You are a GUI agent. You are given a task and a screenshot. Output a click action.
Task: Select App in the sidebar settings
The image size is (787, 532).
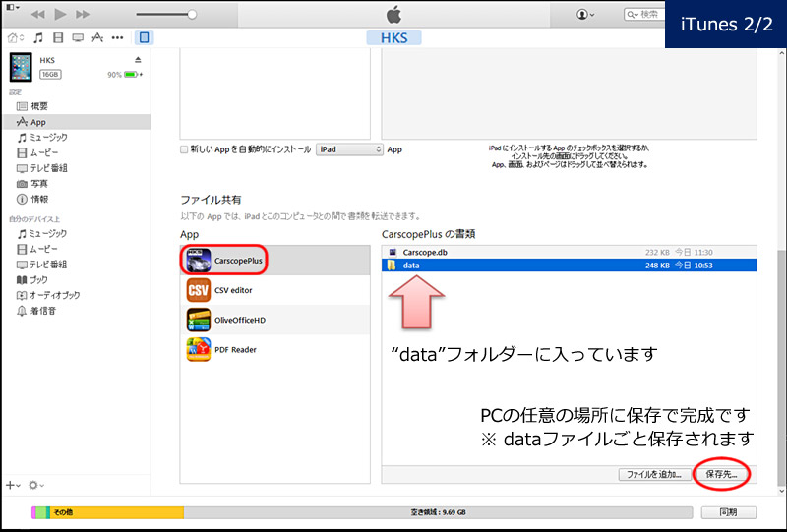pyautogui.click(x=77, y=122)
